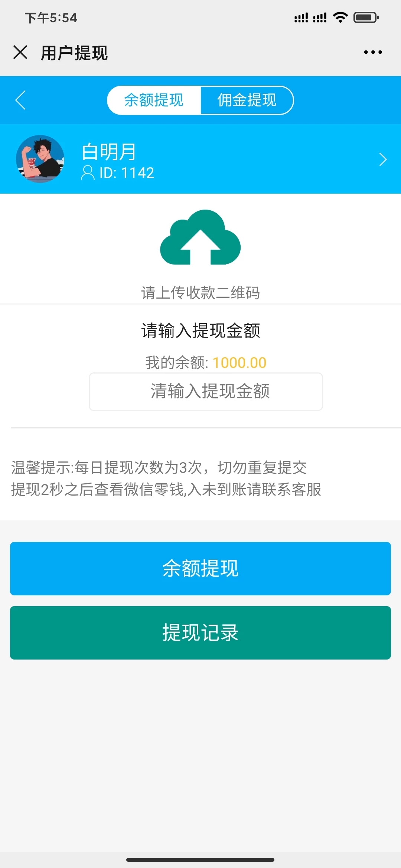The width and height of the screenshot is (401, 868).
Task: Tap the person icon beside ID 1142
Action: (88, 173)
